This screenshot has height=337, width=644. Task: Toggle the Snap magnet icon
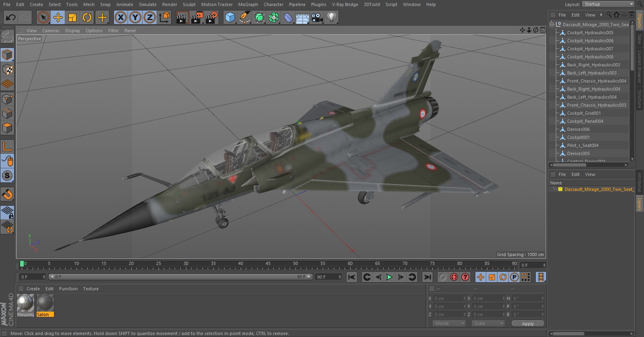(7, 194)
